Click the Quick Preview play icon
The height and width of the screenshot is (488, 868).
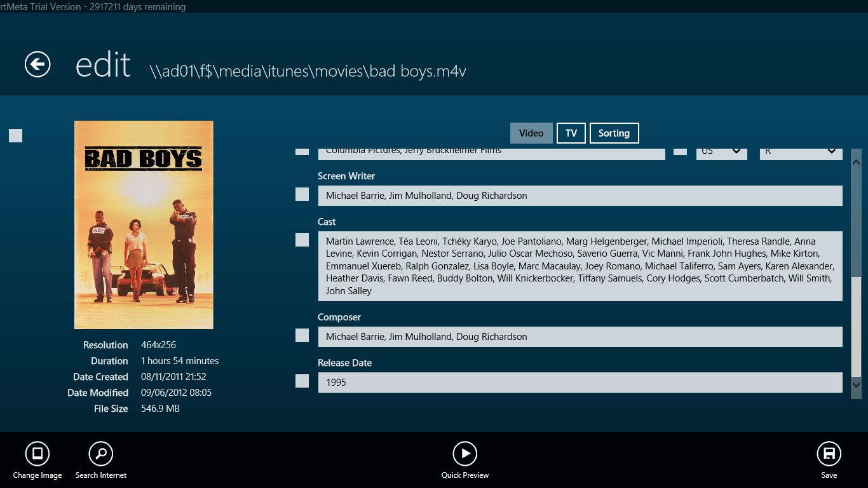[465, 454]
